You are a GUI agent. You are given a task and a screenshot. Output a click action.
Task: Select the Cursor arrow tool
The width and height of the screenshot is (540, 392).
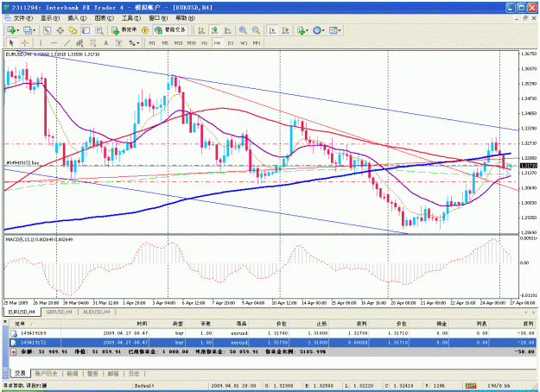point(11,43)
